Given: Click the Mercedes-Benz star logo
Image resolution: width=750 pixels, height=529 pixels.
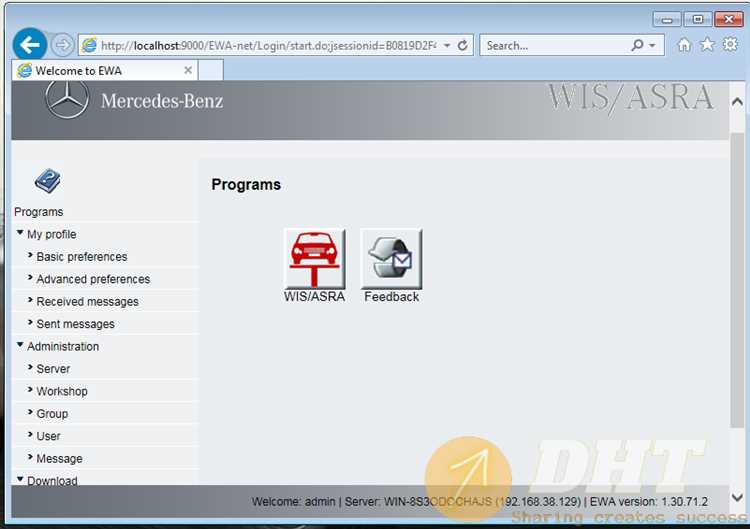Looking at the screenshot, I should pos(67,99).
